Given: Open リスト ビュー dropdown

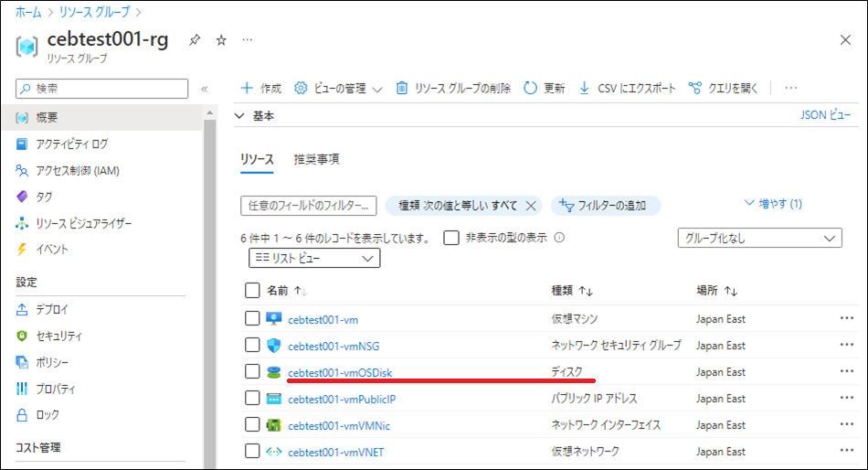Looking at the screenshot, I should pos(314,258).
